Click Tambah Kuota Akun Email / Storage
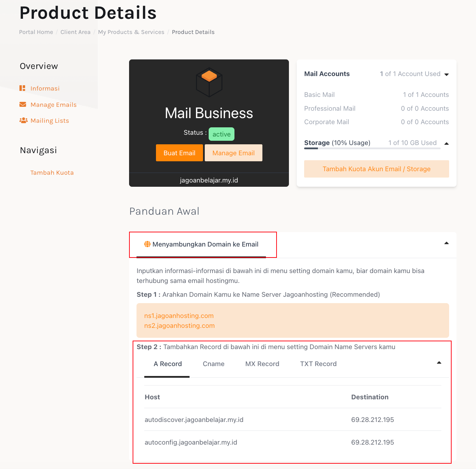The image size is (476, 469). pos(376,169)
